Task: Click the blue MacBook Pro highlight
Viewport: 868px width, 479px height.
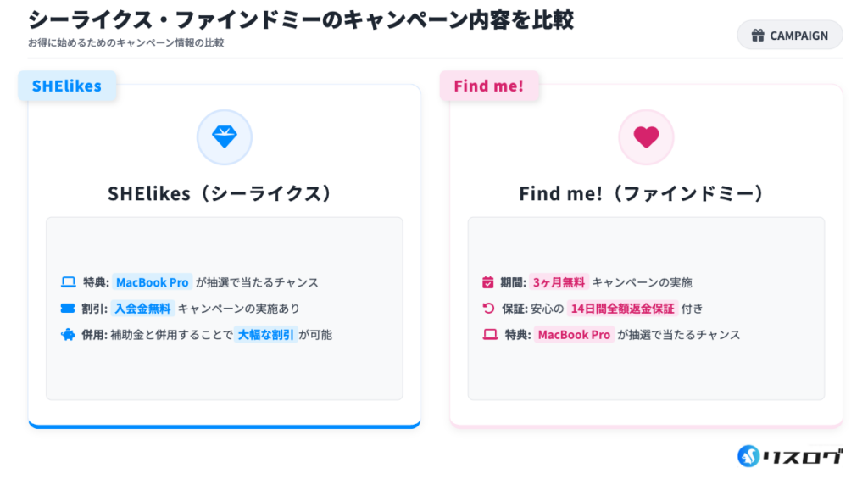Action: [152, 282]
